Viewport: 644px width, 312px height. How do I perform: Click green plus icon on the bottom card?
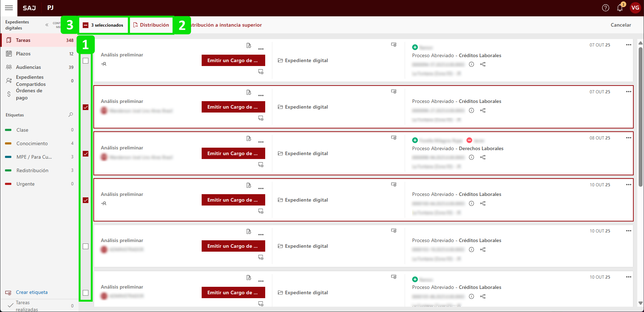tap(415, 279)
